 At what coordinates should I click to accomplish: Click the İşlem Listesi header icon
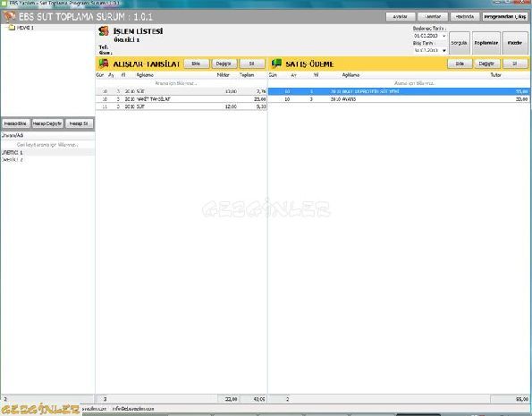pyautogui.click(x=104, y=31)
